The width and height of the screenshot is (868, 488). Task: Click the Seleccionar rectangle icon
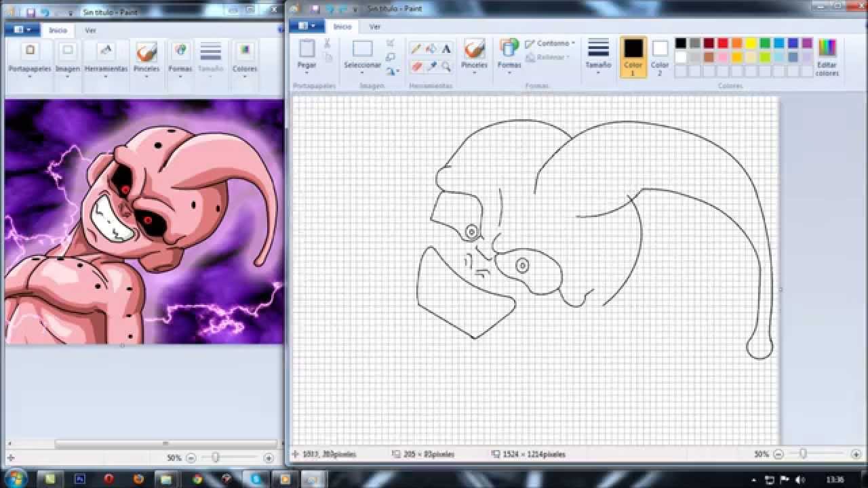click(x=363, y=49)
